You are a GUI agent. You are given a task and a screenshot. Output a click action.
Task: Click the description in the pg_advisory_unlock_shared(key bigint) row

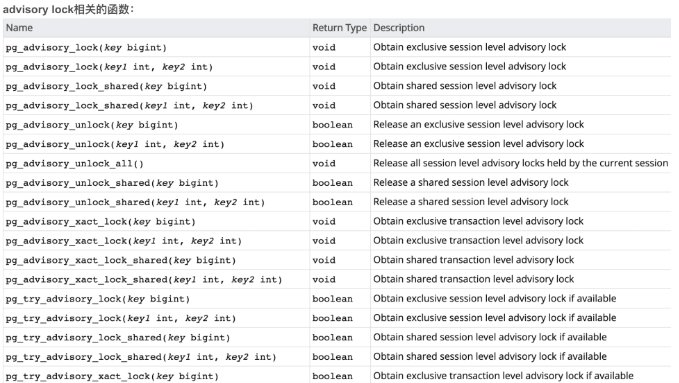click(471, 183)
